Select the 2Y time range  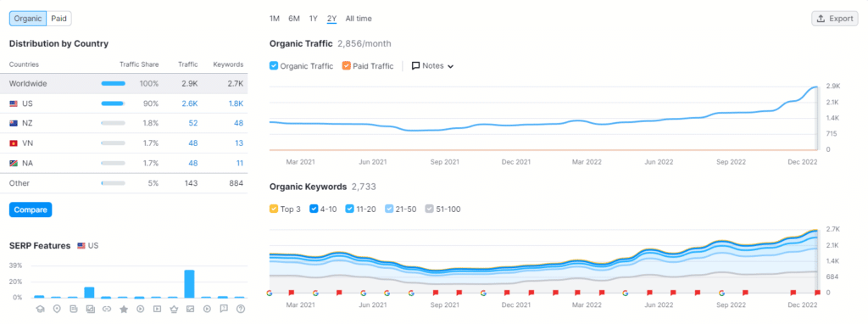click(331, 19)
